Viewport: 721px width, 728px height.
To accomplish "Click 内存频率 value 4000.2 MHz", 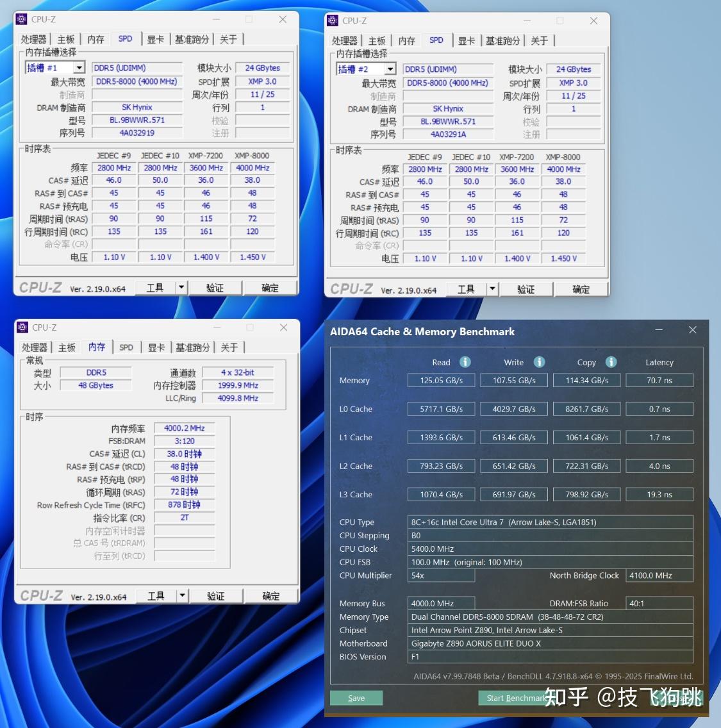I will (x=185, y=428).
